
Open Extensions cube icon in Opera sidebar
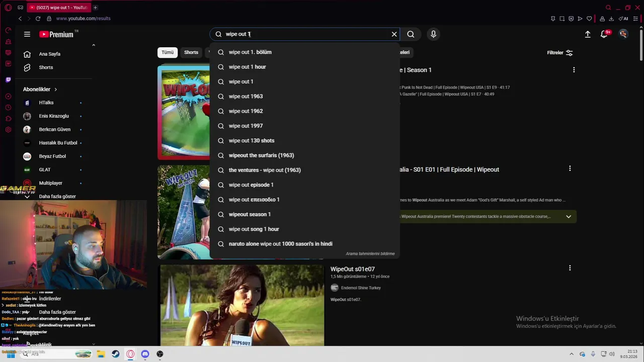[8, 119]
